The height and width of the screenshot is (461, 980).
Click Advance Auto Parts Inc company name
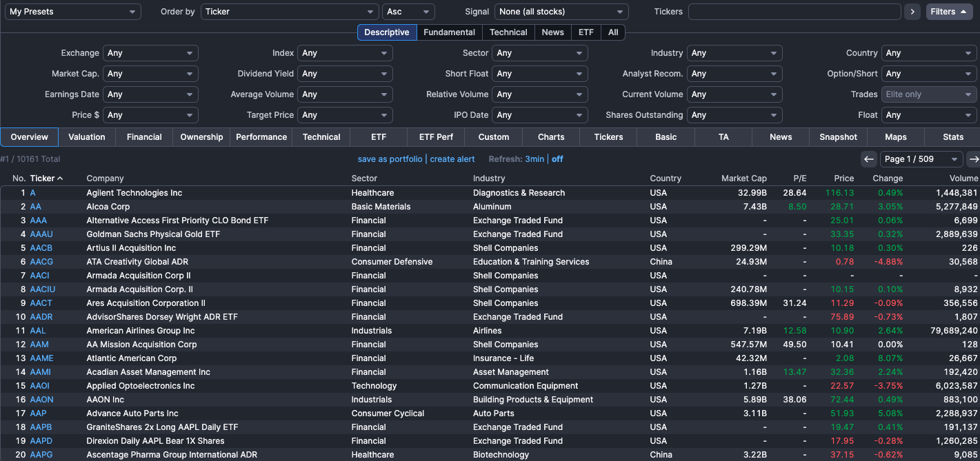(132, 413)
